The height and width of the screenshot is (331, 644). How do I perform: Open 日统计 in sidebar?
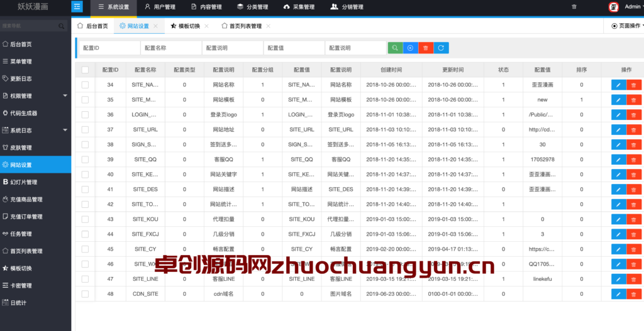[35, 303]
